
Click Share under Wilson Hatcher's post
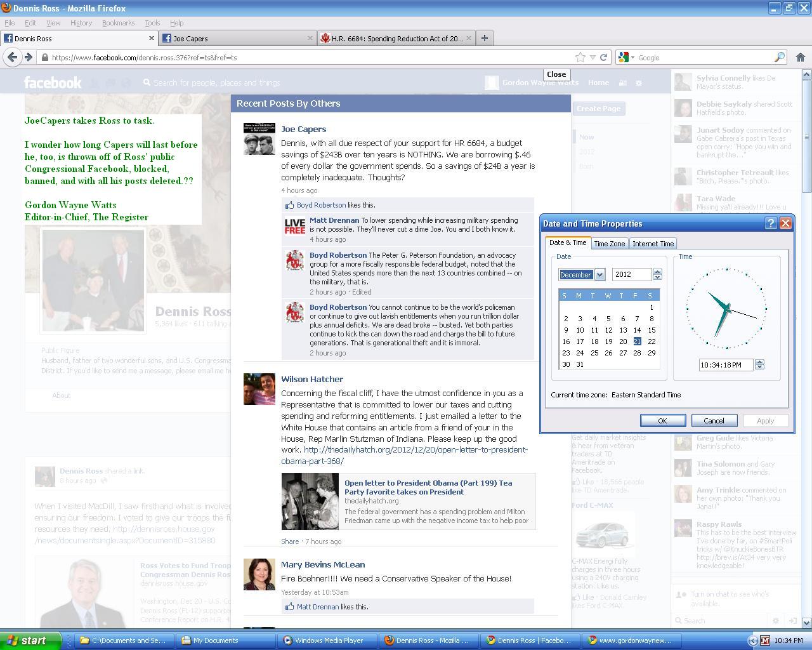tap(290, 541)
